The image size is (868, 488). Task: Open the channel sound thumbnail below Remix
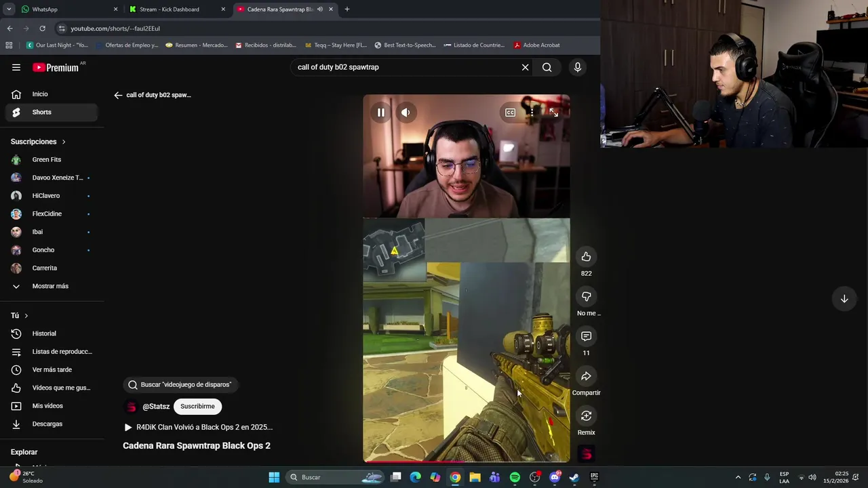pos(587,454)
